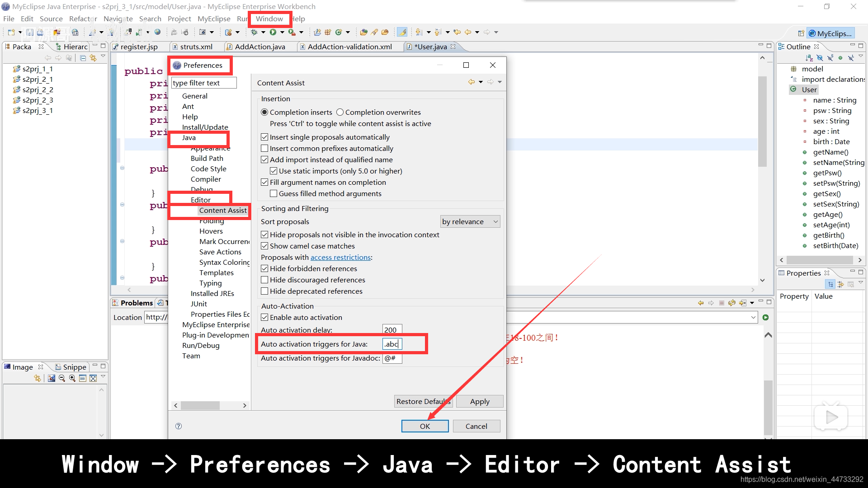Open dropdown arrow next to Run button
Screen dimensions: 868x488
(282, 32)
